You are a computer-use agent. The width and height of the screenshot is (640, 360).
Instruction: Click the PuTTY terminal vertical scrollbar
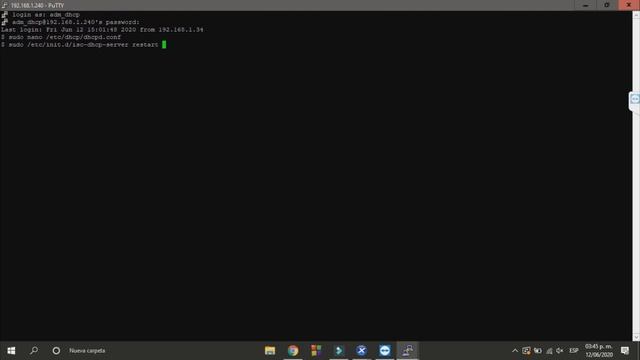636,176
